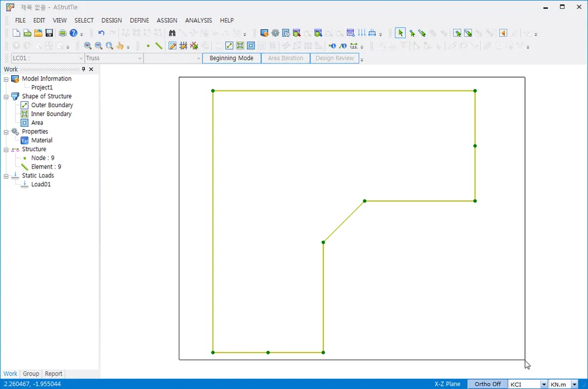588x389 pixels.
Task: Click the inner boundary toolbar icon
Action: [x=240, y=46]
